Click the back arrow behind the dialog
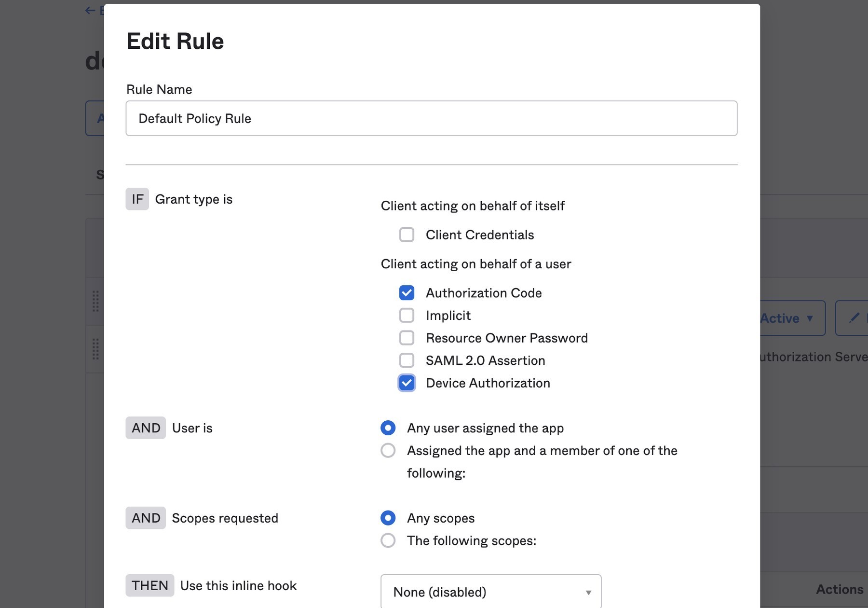This screenshot has height=608, width=868. coord(90,11)
